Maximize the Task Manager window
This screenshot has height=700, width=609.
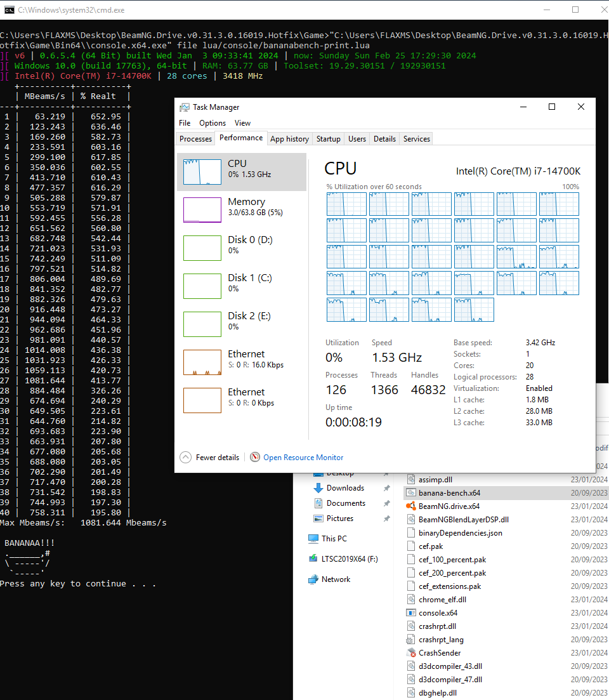(552, 107)
